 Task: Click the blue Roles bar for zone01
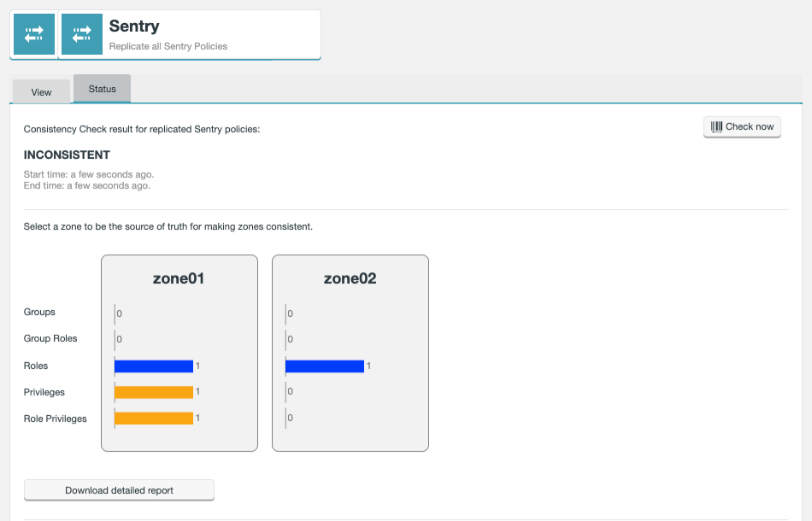tap(154, 366)
